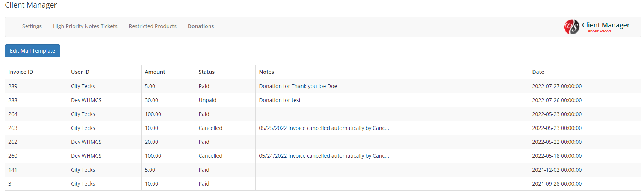Screen dimensions: 644x192
Task: Click the Invoice ID column header
Action: [21, 72]
